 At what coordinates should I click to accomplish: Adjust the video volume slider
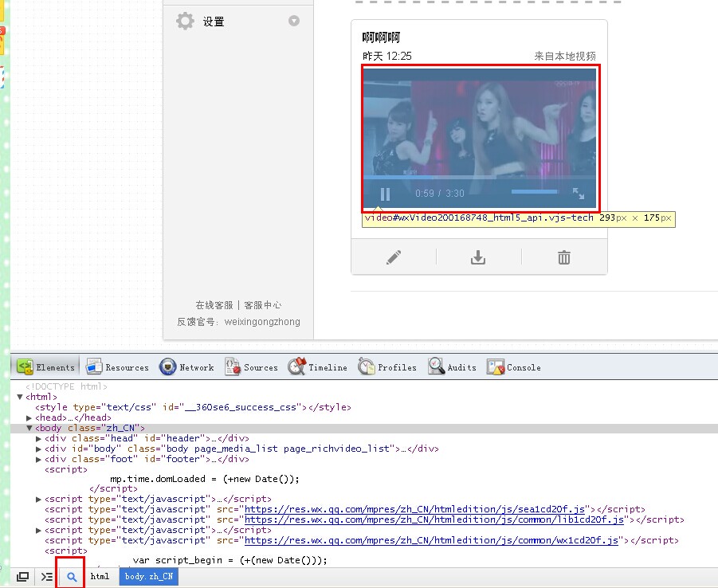535,192
